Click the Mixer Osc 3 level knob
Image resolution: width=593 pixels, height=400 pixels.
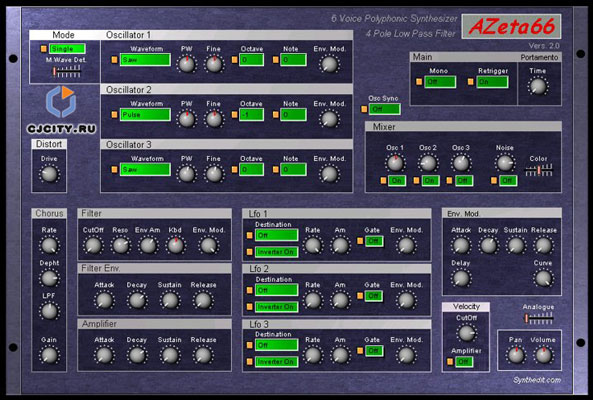[x=461, y=163]
